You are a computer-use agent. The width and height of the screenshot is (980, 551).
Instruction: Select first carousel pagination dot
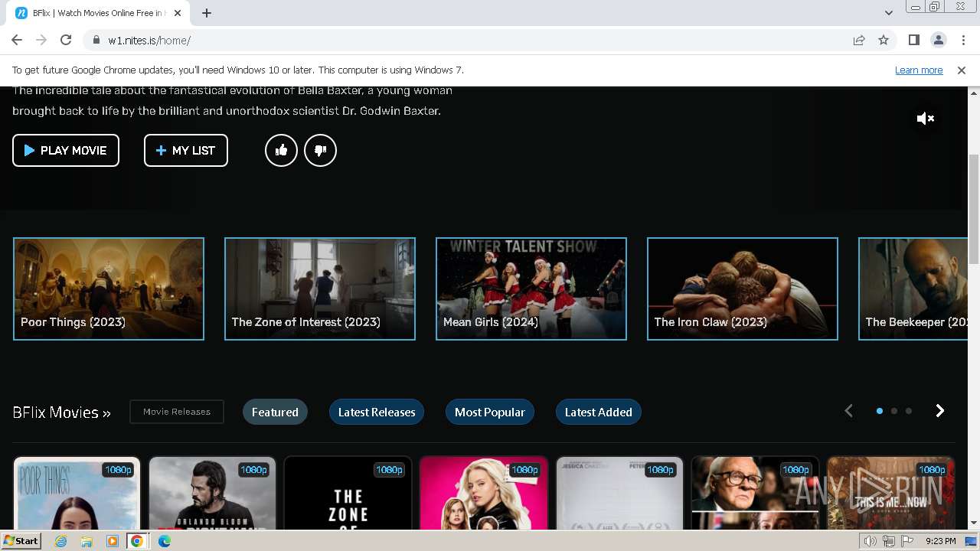click(880, 411)
